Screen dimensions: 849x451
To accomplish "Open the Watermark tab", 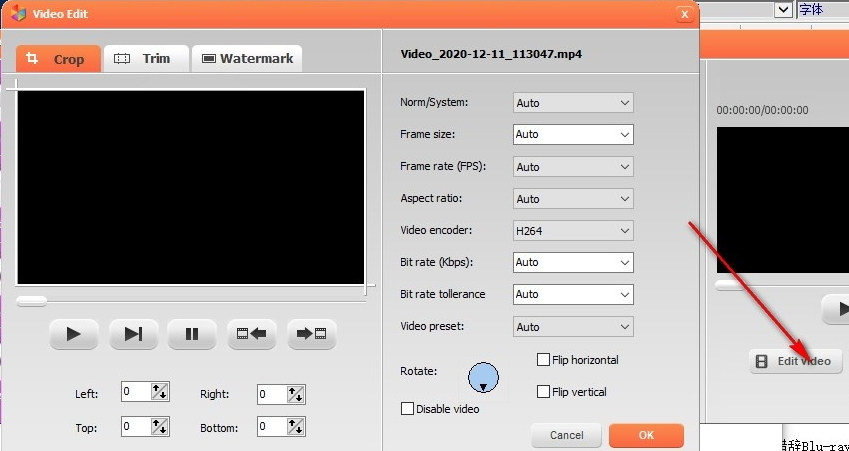I will 247,58.
